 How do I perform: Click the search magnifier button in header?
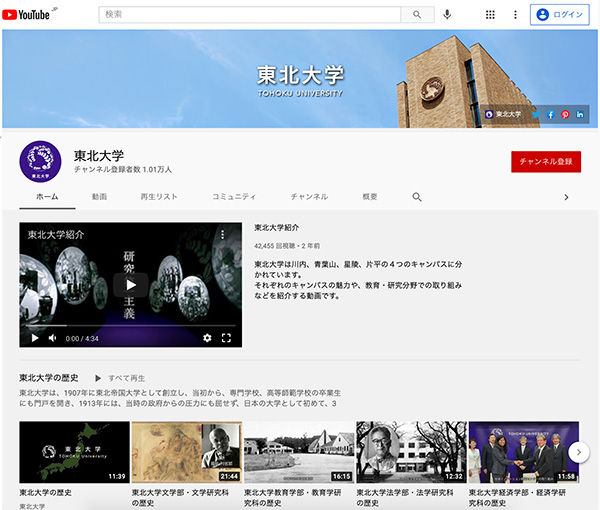pyautogui.click(x=417, y=15)
